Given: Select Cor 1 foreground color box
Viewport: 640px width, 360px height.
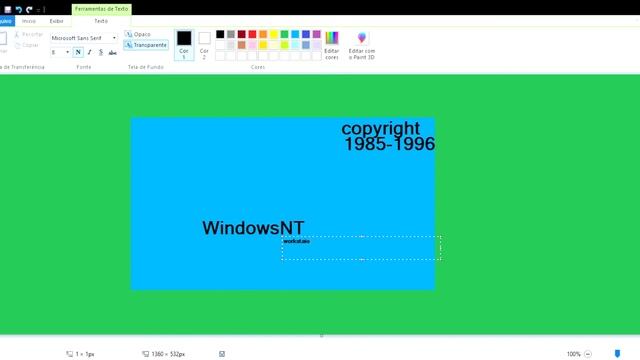Looking at the screenshot, I should 184,45.
